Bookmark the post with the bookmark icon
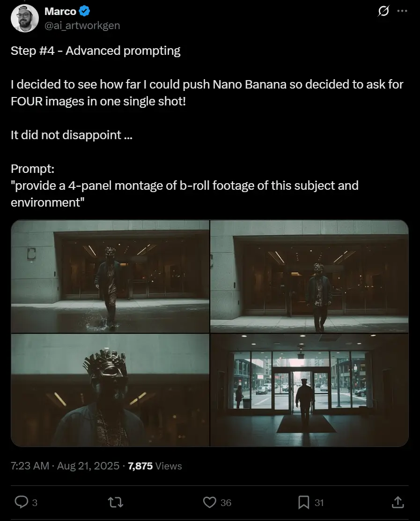Image resolution: width=420 pixels, height=521 pixels. click(304, 502)
